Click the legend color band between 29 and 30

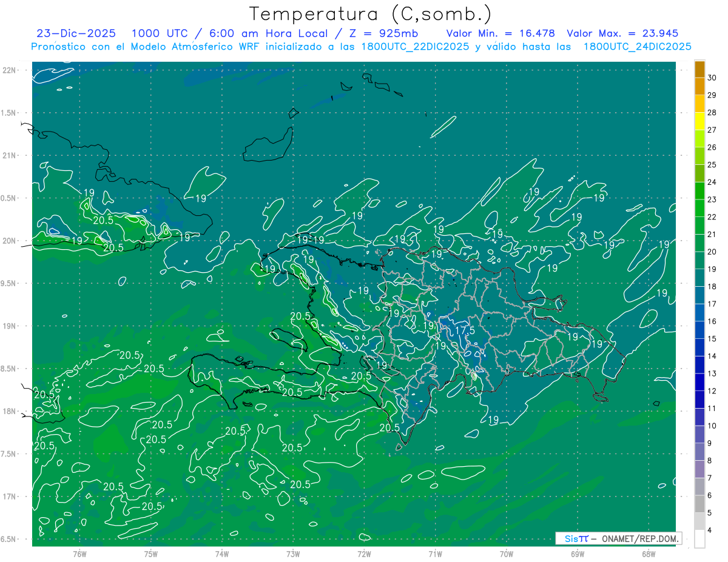pos(699,87)
